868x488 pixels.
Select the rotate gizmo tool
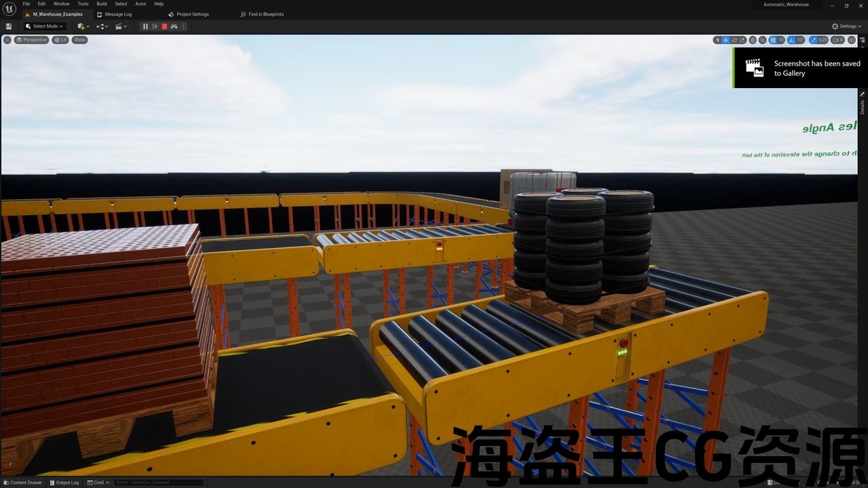[734, 40]
